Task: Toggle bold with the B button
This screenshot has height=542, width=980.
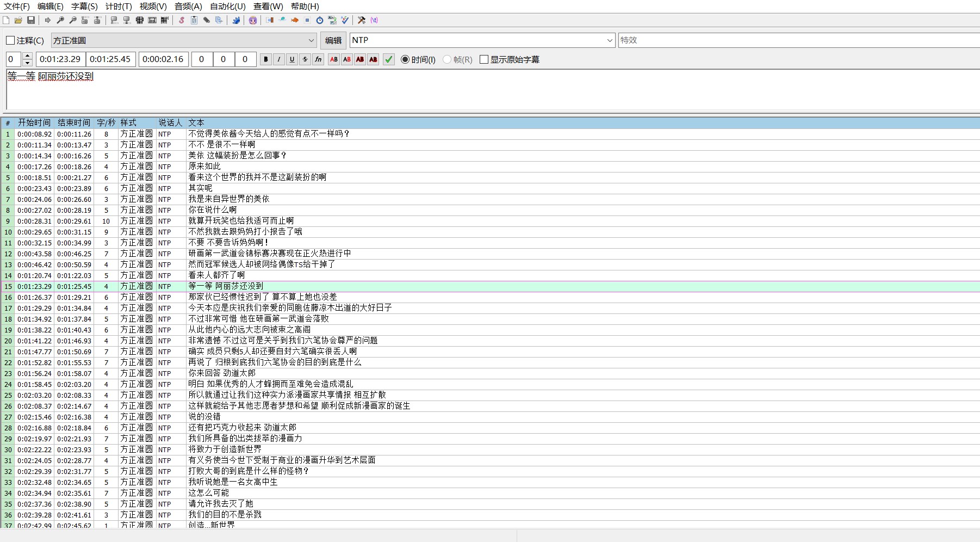Action: coord(266,59)
